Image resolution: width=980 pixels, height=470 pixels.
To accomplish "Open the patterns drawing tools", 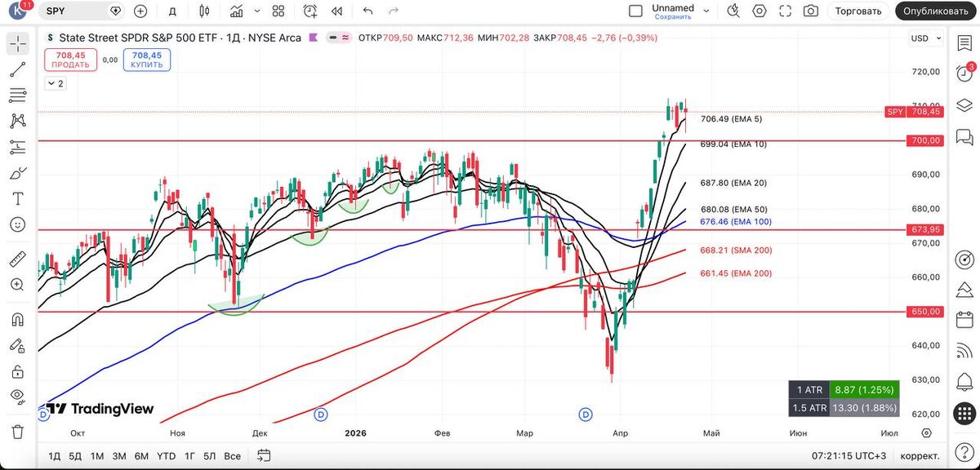I will point(18,121).
